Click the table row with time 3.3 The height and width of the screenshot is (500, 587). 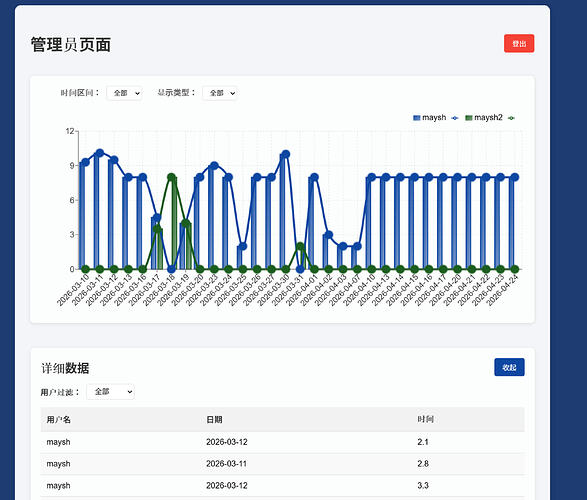[282, 485]
